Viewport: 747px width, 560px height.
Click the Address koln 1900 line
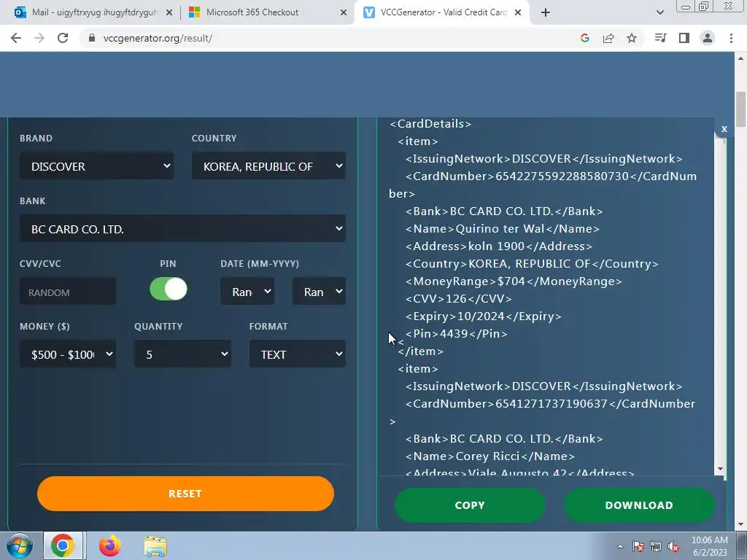tap(499, 246)
